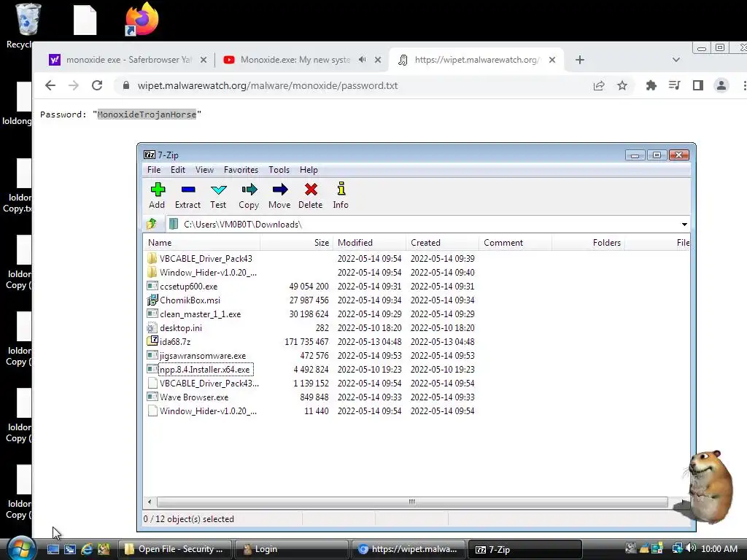Open Internet Explorer from the quick launch
747x560 pixels.
[x=87, y=549]
